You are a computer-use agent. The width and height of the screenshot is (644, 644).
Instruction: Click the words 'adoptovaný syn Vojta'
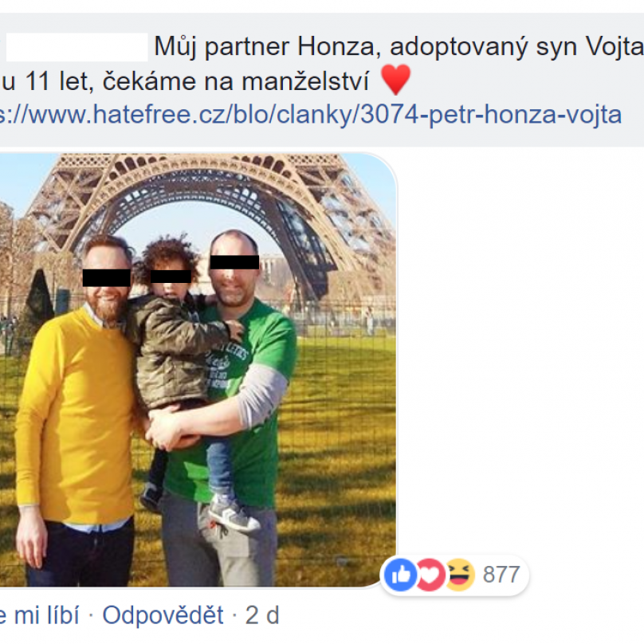tap(516, 47)
